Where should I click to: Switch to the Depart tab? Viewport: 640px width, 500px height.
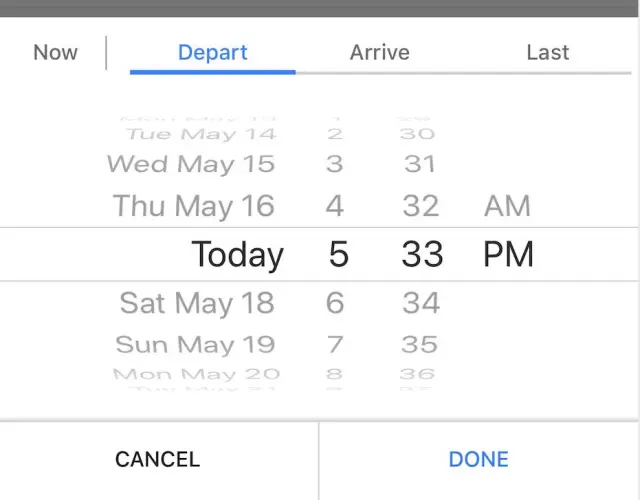click(212, 53)
